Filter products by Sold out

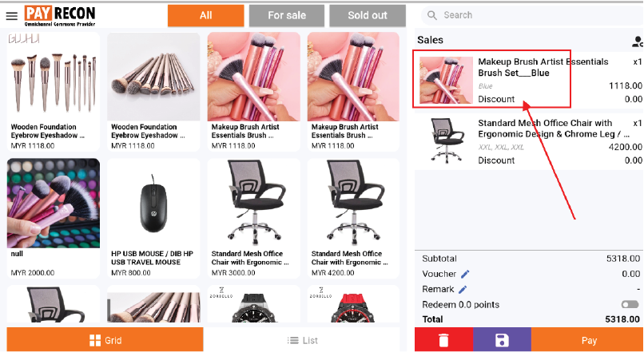pos(368,16)
